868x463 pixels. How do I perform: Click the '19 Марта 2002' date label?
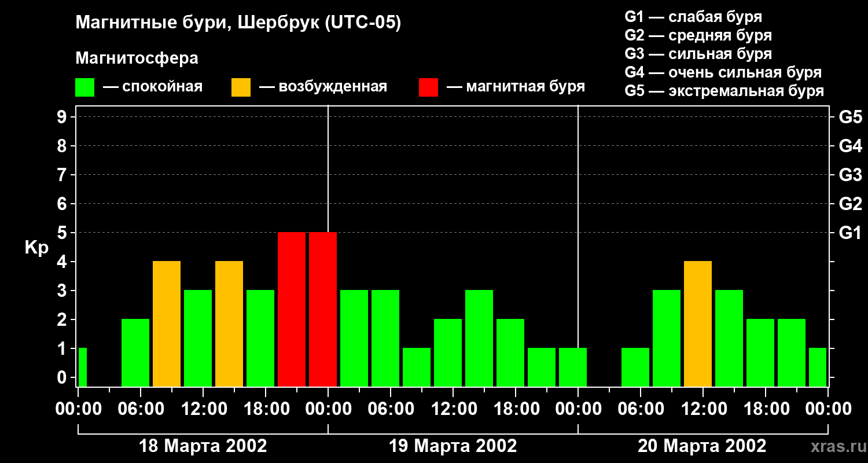click(x=453, y=446)
